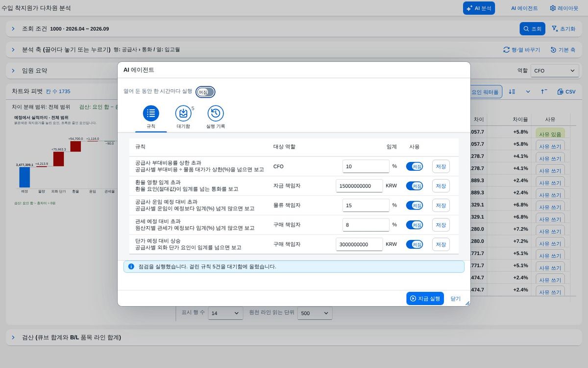
Task: Expand the 분석 축 section
Action: pos(13,50)
